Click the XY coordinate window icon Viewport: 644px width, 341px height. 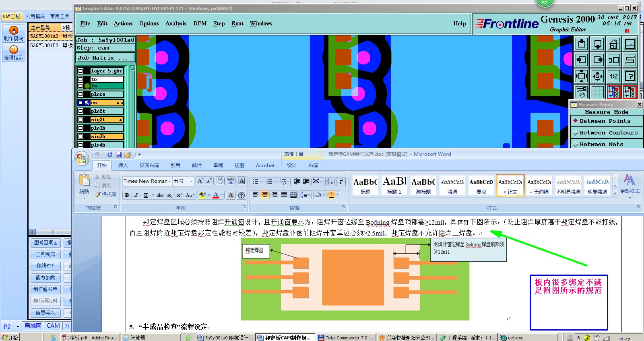point(630,44)
